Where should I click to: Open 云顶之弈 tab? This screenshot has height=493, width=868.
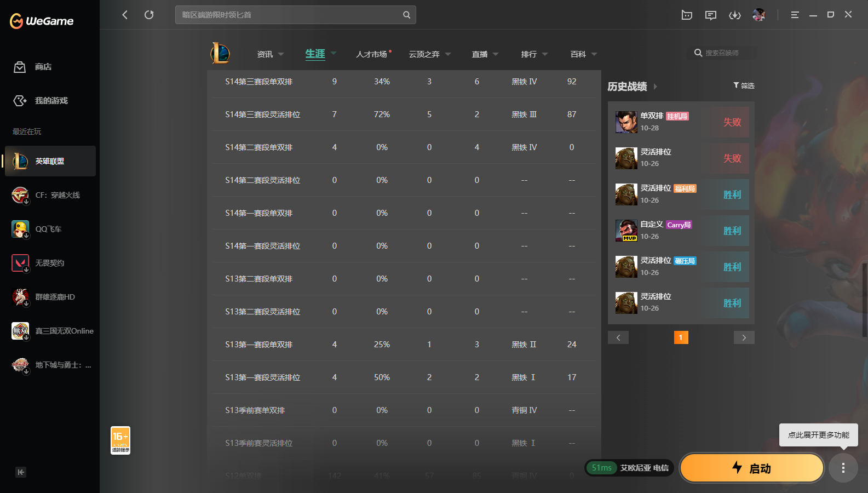pos(424,54)
